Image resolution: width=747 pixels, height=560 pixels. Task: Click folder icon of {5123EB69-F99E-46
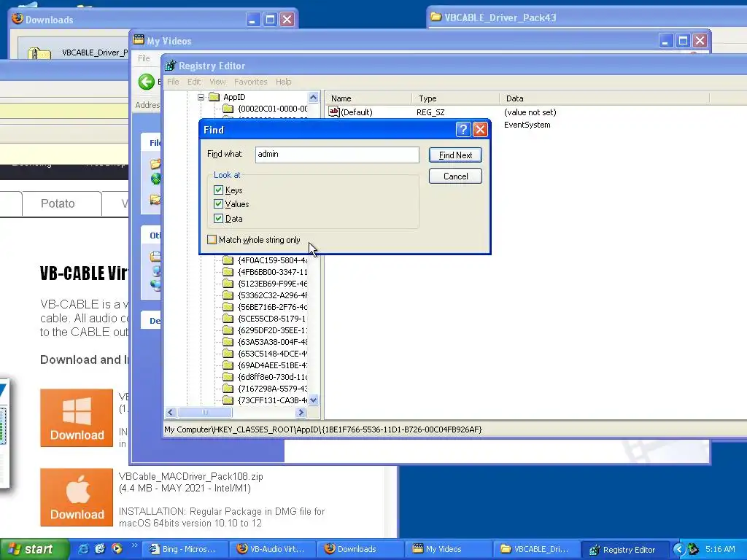pyautogui.click(x=228, y=284)
